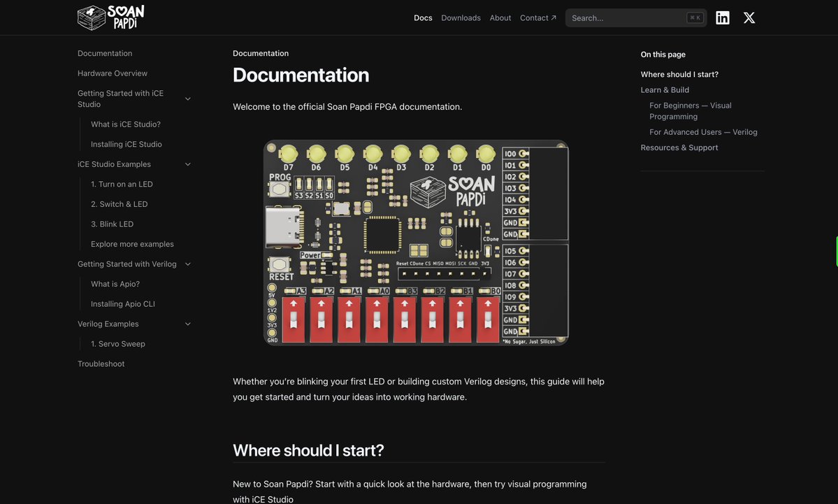Click the ⌘K shortcut badge in search
This screenshot has height=504, width=838.
695,17
